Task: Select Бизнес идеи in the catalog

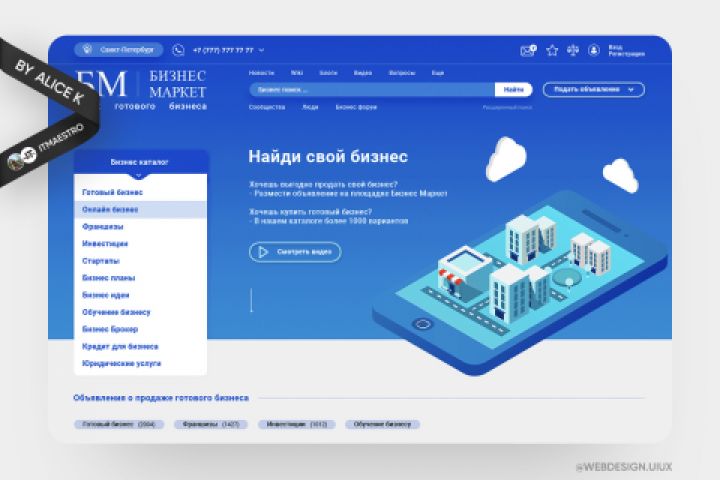Action: (x=141, y=295)
